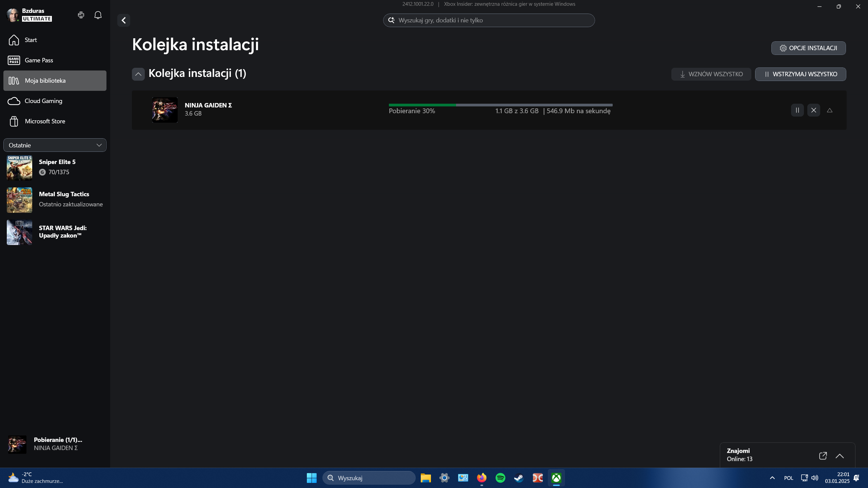Open OPCJE INSTALACJI settings
The height and width of the screenshot is (488, 868).
(x=808, y=48)
